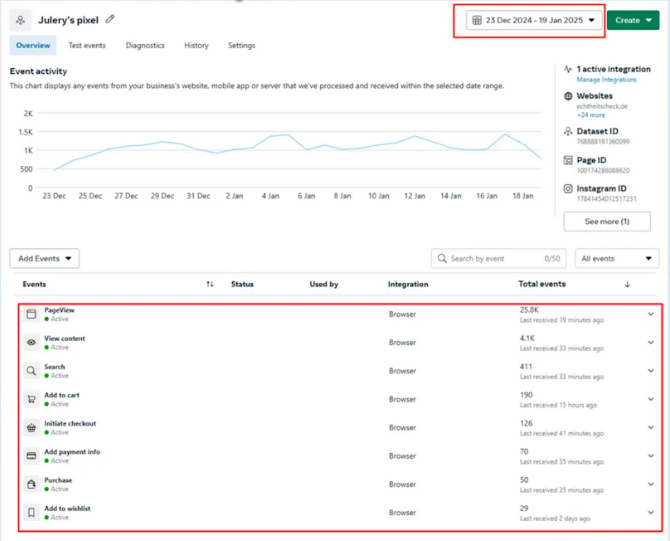Click the Dataset ID number 768888191360099
The image size is (670, 541).
pyautogui.click(x=603, y=141)
